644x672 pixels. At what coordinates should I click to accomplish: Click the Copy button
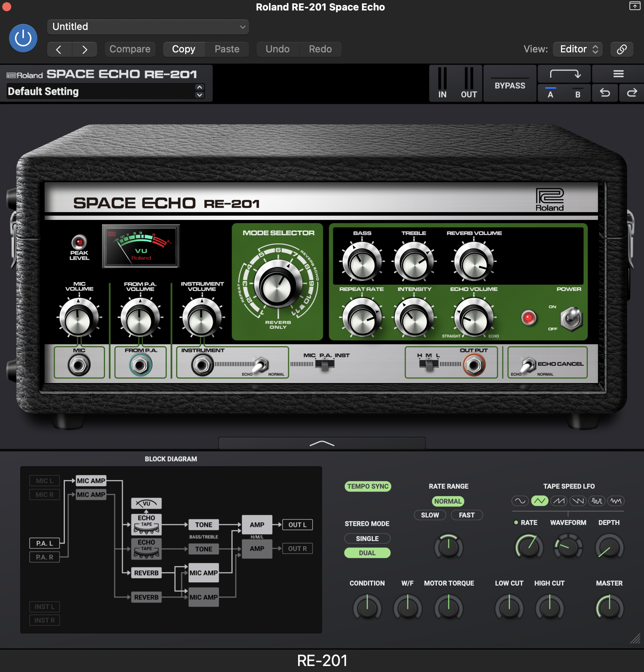point(184,49)
